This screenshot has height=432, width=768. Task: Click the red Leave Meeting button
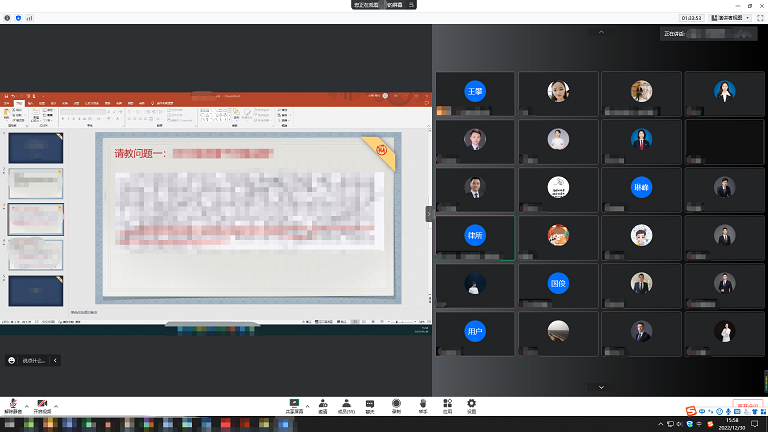click(748, 405)
